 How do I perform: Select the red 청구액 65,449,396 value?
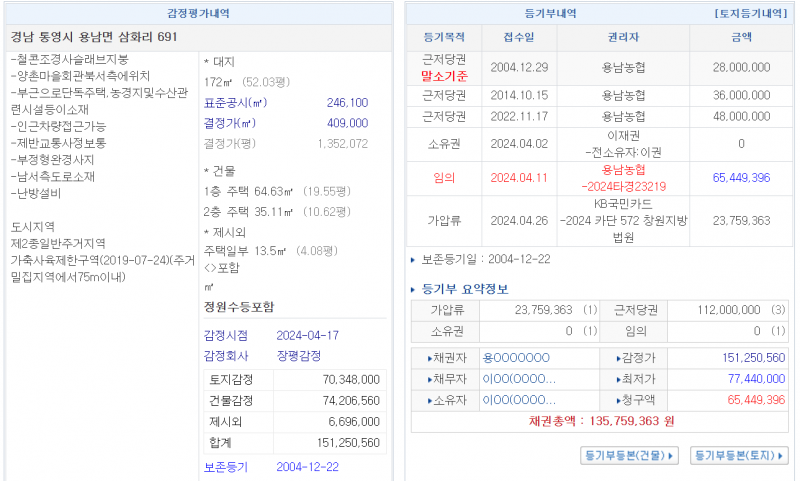pyautogui.click(x=756, y=400)
